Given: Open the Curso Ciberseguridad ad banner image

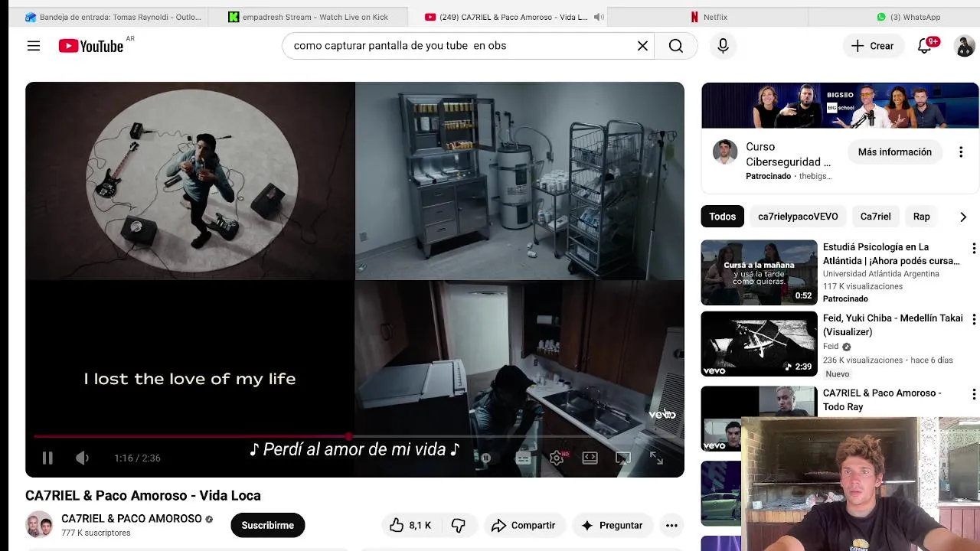Looking at the screenshot, I should (x=840, y=106).
